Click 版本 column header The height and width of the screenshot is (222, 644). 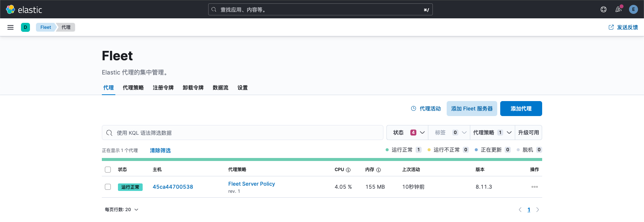point(480,170)
